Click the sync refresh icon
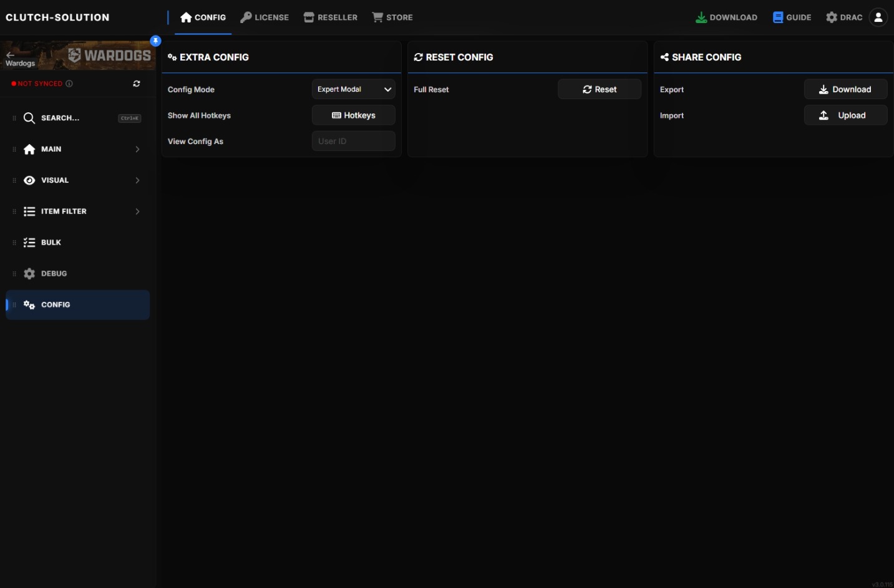Viewport: 894px width, 588px height. (137, 84)
